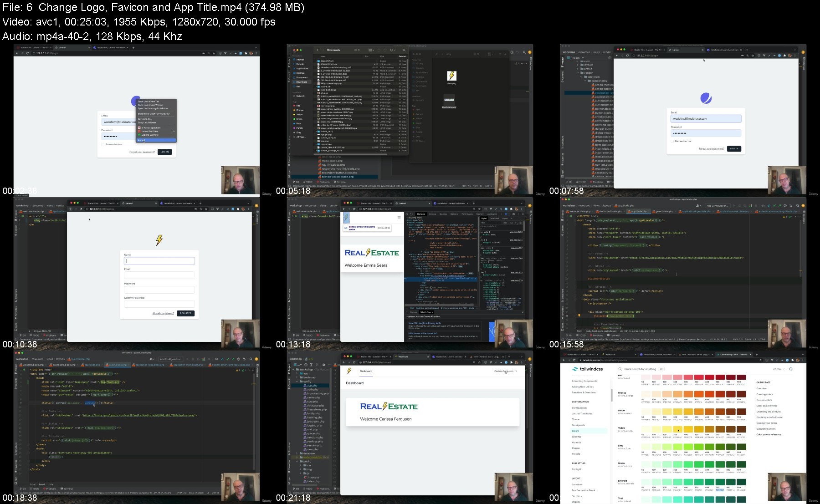This screenshot has width=820, height=504.
Task: Click expand all icon in 00:21:18 project panel
Action: [311, 365]
